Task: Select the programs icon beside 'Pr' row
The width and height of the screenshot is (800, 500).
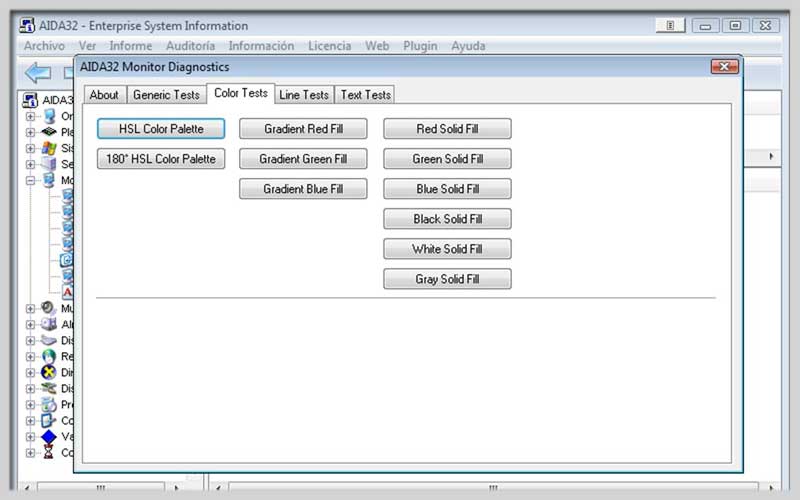Action: (49, 405)
